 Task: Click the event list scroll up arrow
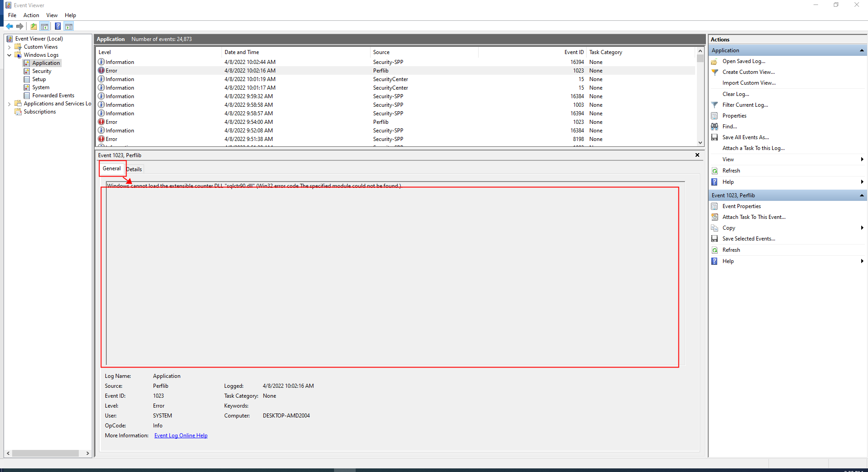[700, 51]
